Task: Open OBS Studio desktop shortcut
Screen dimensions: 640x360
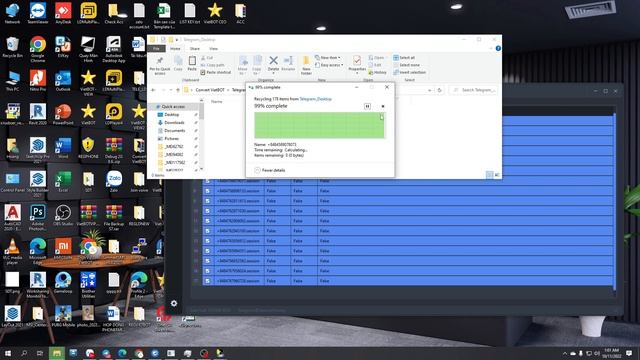Action: (63, 216)
